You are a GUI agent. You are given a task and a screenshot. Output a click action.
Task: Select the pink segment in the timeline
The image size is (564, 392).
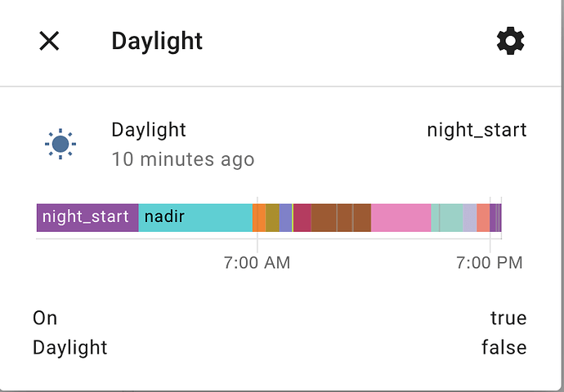(401, 217)
